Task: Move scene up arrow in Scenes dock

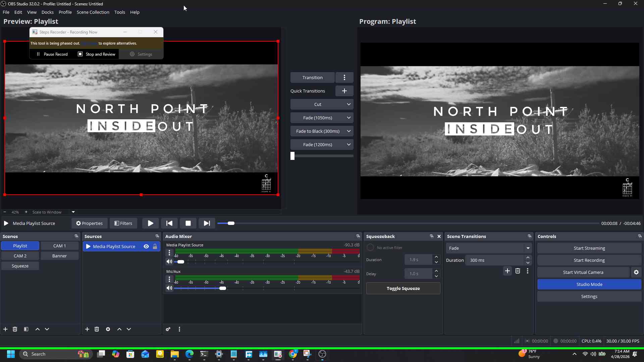Action: coord(38,329)
